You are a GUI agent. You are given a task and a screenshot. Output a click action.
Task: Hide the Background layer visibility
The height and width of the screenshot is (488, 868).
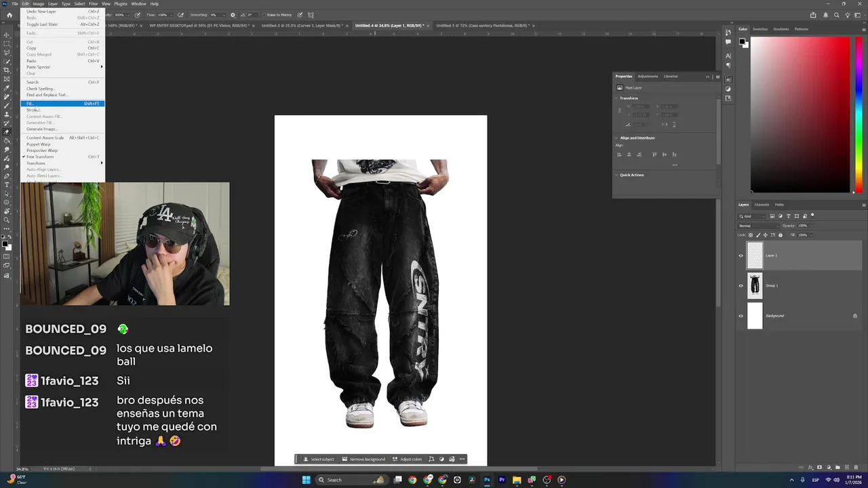point(741,316)
